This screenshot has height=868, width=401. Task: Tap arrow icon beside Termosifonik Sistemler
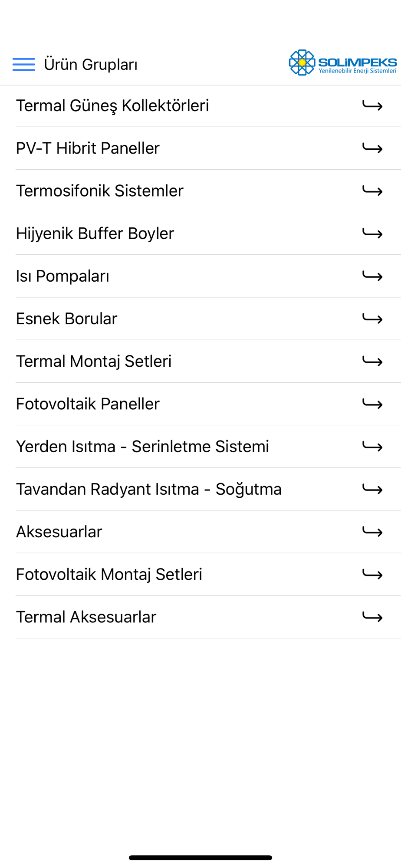click(x=372, y=191)
